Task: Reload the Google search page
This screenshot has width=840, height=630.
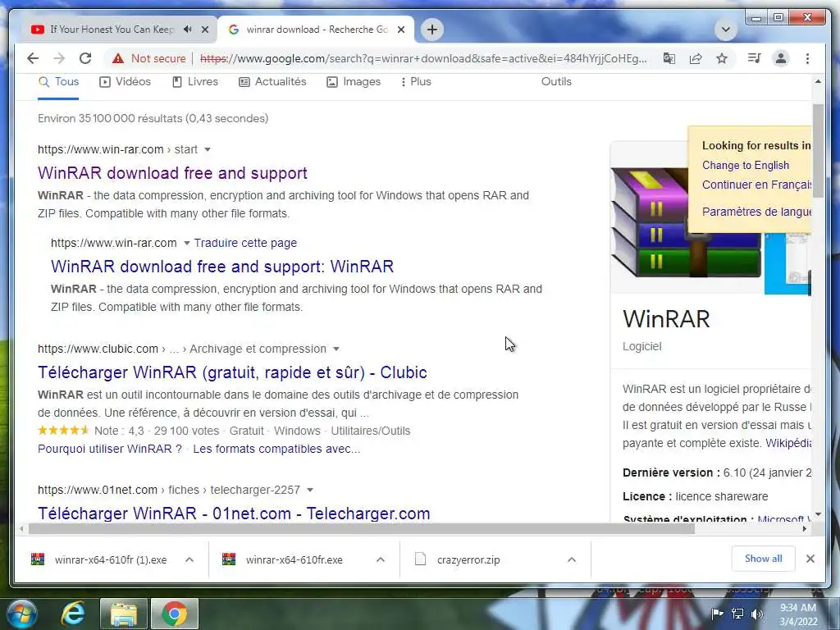Action: point(85,58)
